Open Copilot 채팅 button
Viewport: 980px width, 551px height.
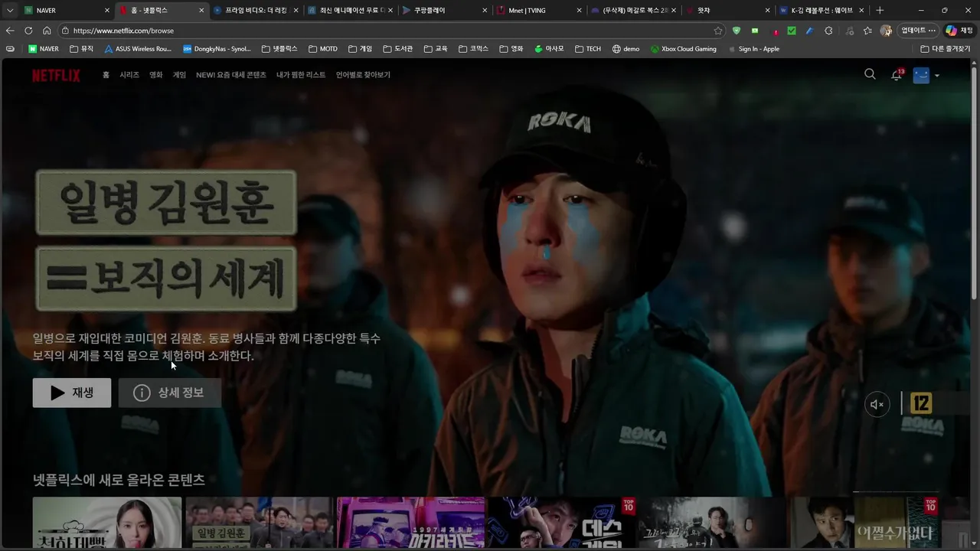point(960,31)
